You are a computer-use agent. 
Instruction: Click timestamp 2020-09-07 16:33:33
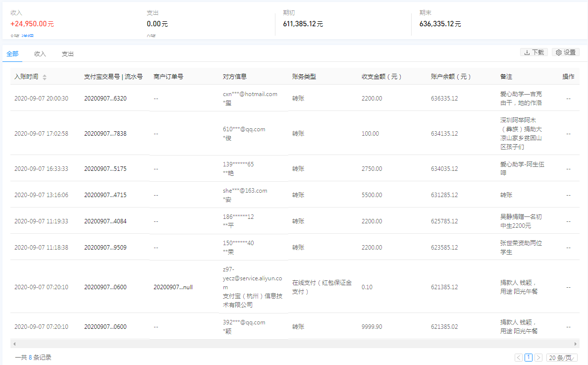pos(41,169)
